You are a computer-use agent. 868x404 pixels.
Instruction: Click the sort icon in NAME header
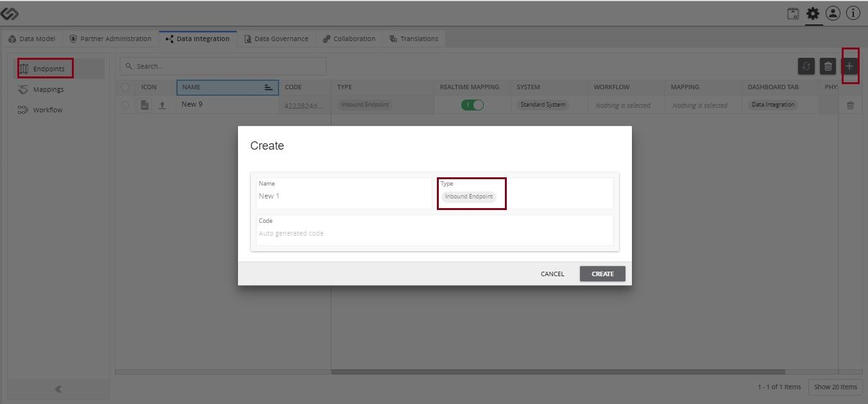coord(269,87)
